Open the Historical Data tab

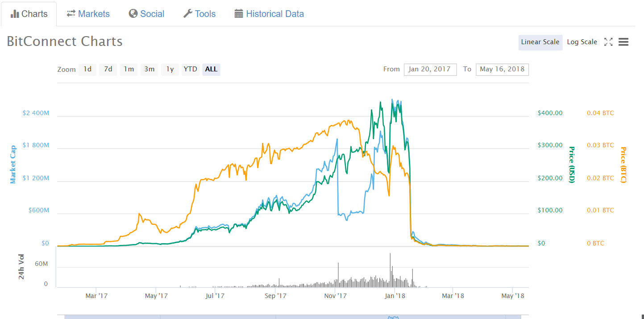point(269,14)
